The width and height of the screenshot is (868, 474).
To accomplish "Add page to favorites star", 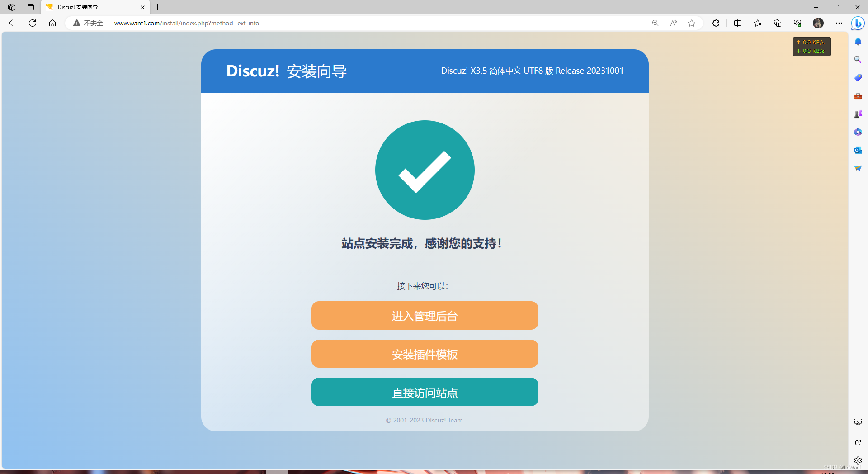I will click(692, 23).
